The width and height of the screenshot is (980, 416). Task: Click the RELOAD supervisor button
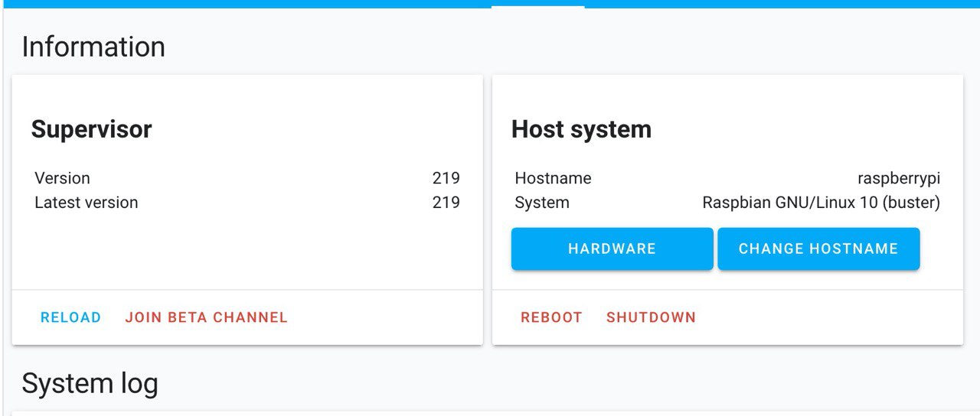click(x=70, y=317)
